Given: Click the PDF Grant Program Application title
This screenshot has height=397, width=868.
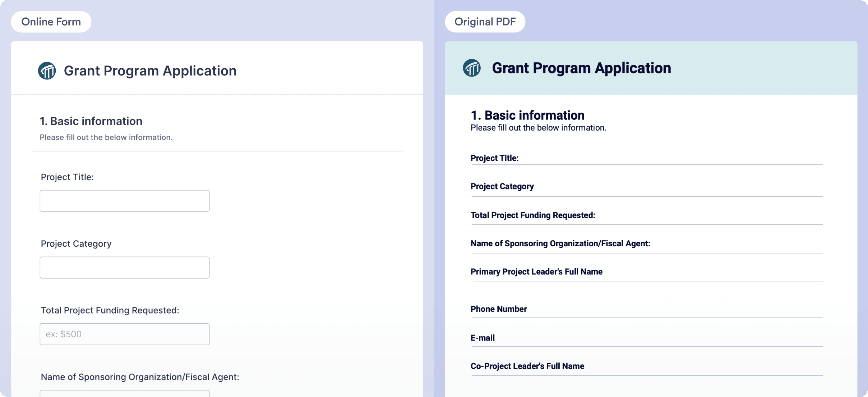Looking at the screenshot, I should click(x=581, y=68).
